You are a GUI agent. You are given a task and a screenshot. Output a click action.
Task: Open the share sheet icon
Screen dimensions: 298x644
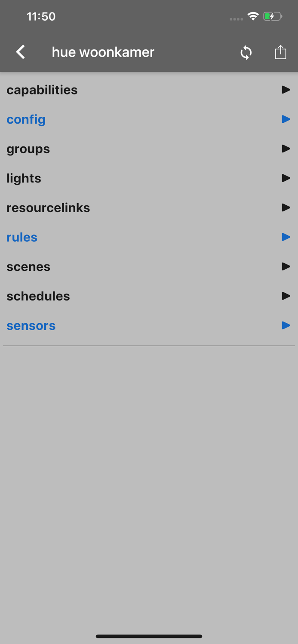click(280, 52)
